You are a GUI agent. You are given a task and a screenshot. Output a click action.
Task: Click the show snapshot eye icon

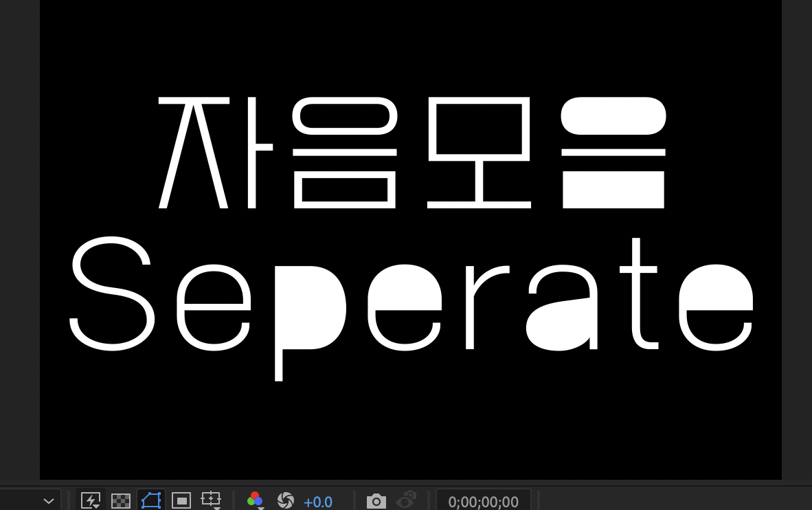[x=406, y=500]
